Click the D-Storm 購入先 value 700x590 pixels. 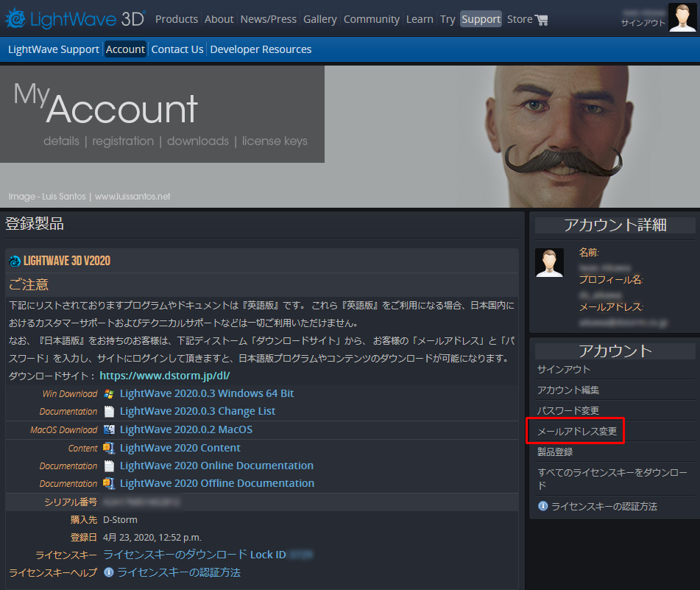pyautogui.click(x=120, y=519)
